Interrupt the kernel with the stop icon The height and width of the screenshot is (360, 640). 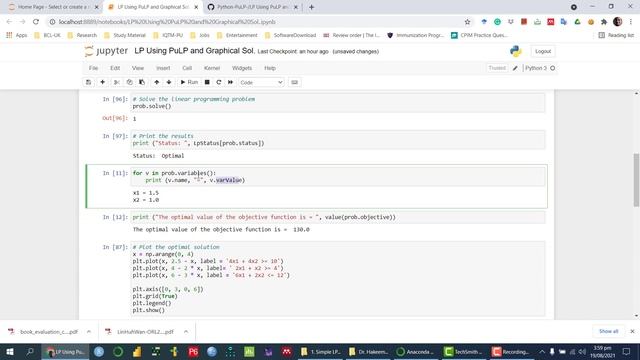(x=207, y=82)
